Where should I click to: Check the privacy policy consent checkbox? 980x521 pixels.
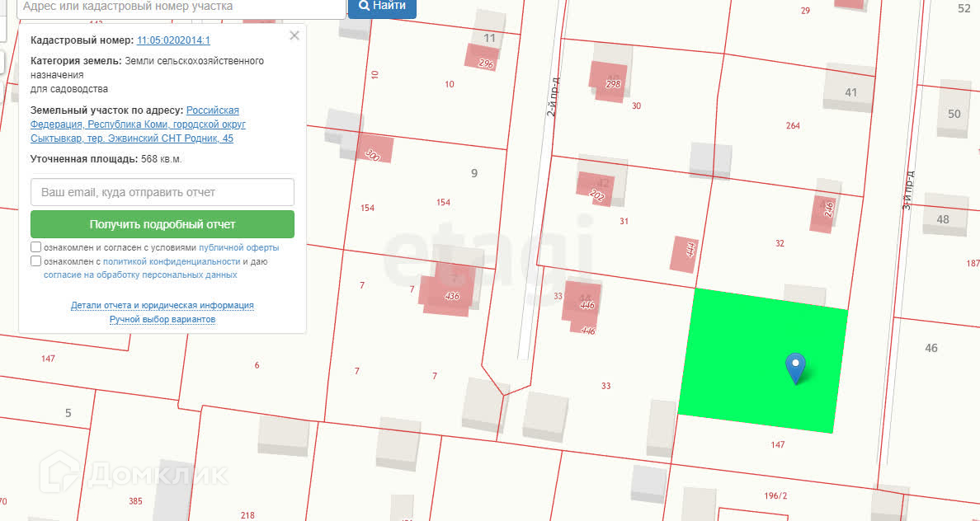(x=36, y=261)
